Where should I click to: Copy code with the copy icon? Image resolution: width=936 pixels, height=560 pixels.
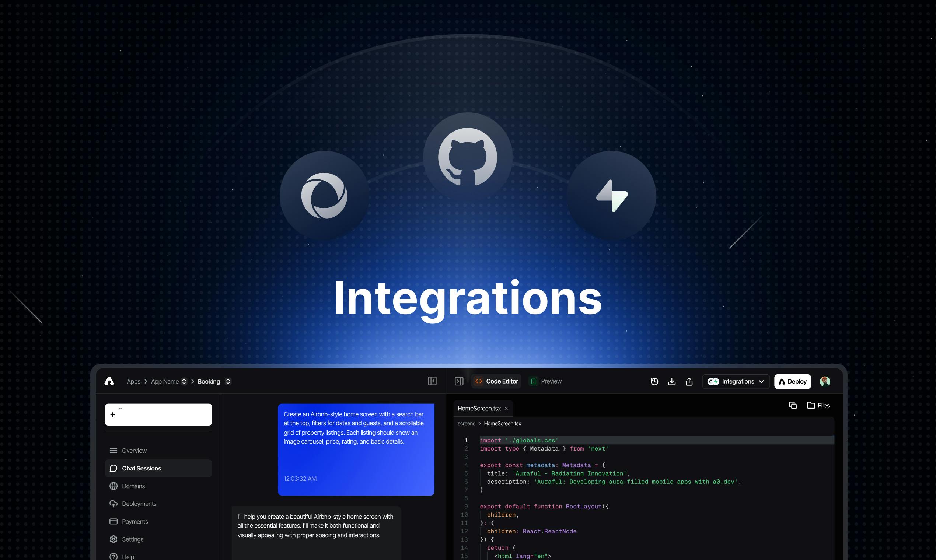tap(793, 405)
